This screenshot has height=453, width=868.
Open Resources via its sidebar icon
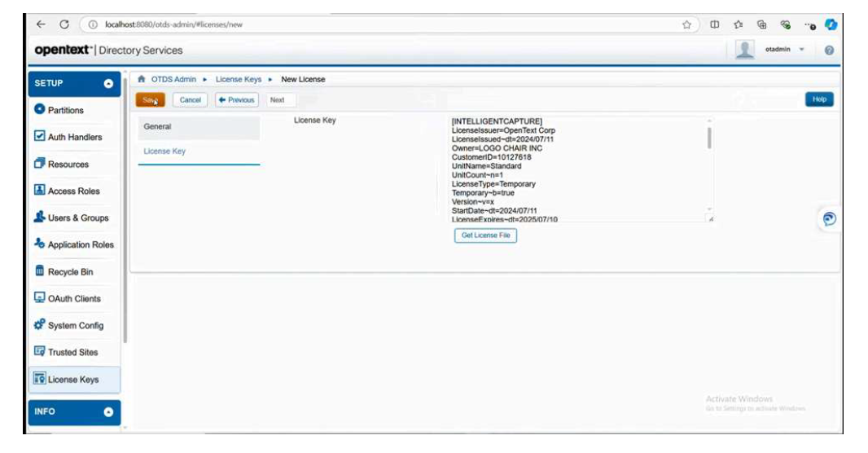tap(39, 164)
